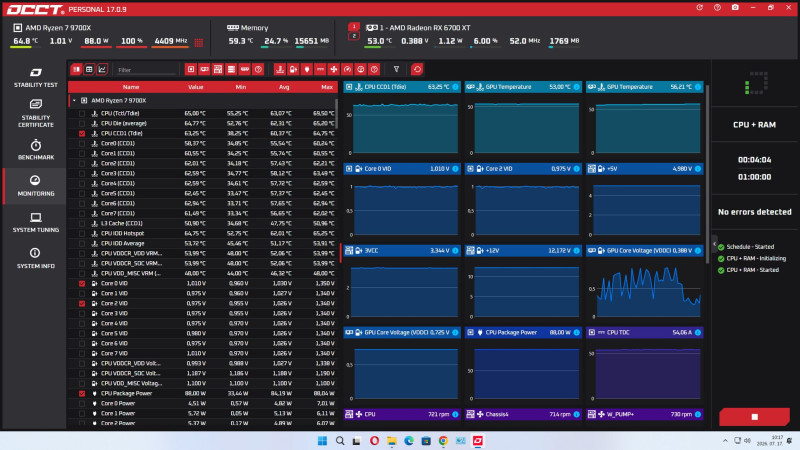Click the update arrow icon in title bar

pos(699,8)
